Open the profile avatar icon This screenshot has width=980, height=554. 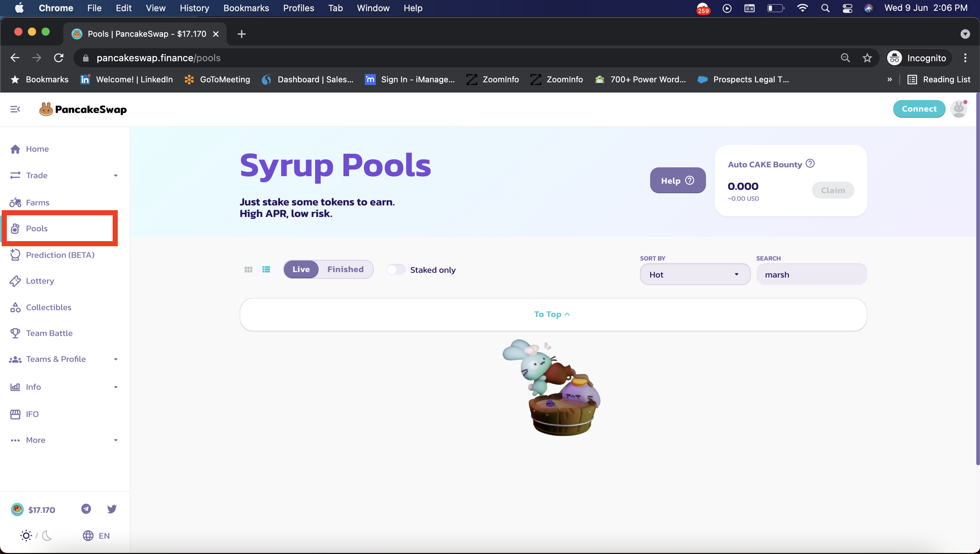coord(958,109)
